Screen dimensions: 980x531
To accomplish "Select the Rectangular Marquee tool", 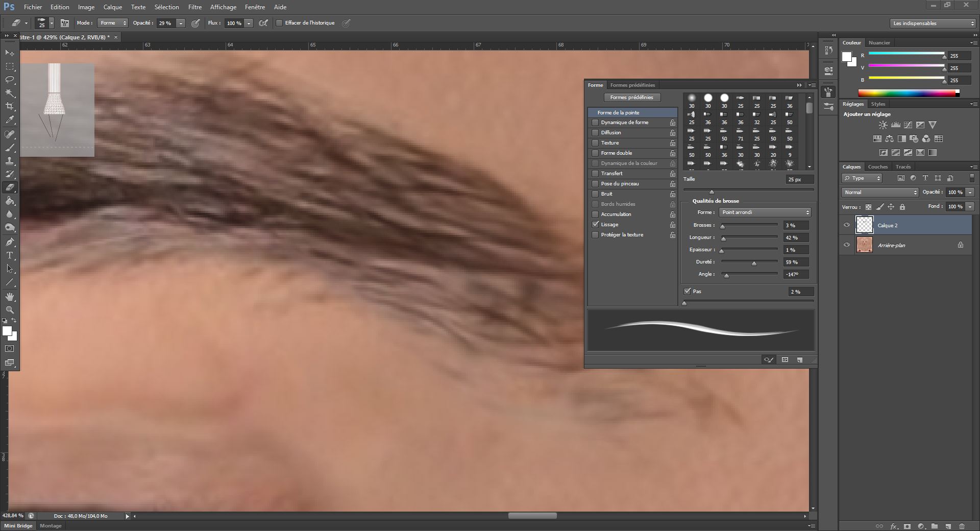I will [x=10, y=66].
